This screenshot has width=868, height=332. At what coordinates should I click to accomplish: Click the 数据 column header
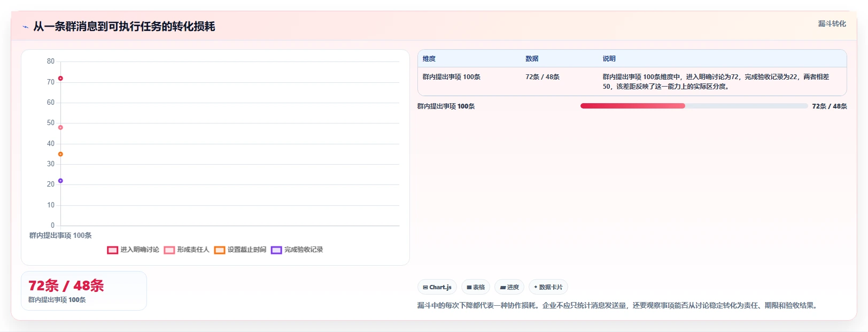click(532, 59)
